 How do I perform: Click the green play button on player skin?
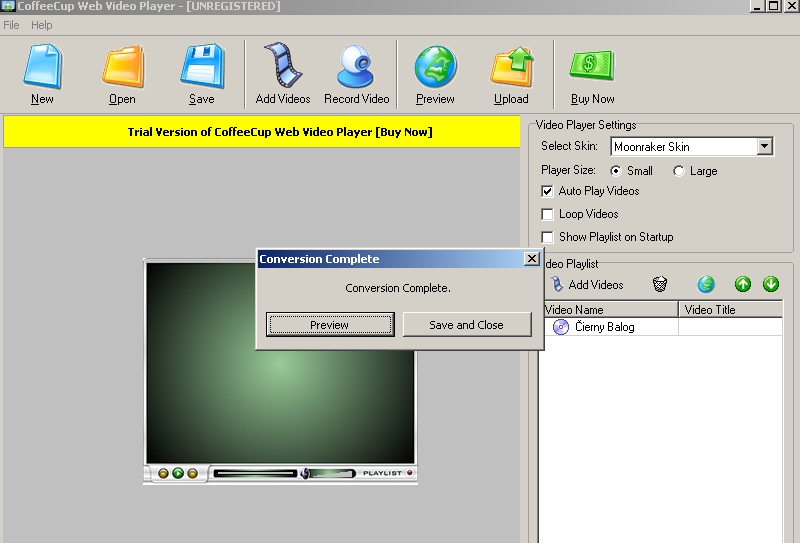pyautogui.click(x=178, y=473)
